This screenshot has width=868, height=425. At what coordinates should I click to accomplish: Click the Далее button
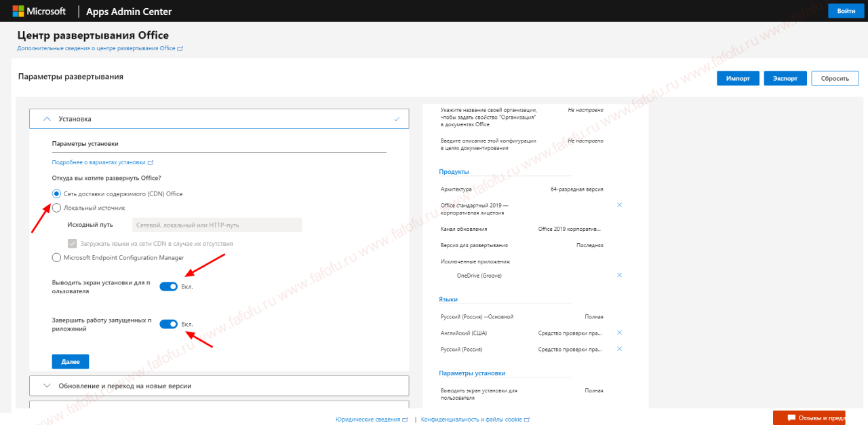pyautogui.click(x=71, y=362)
